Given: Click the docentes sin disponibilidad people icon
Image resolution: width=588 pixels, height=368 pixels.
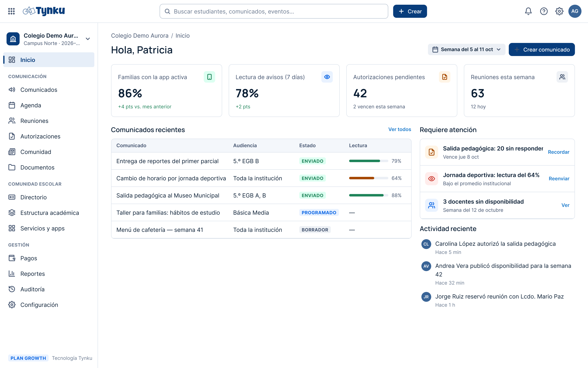Looking at the screenshot, I should 432,205.
